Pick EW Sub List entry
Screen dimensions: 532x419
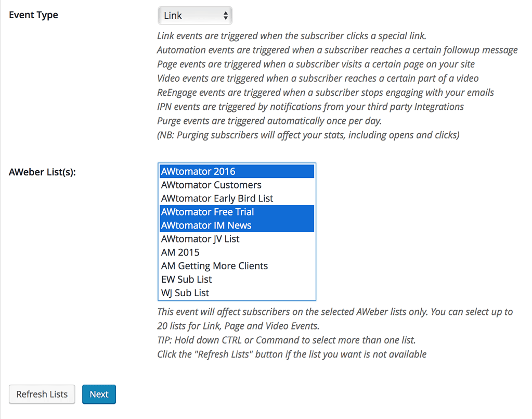(237, 280)
